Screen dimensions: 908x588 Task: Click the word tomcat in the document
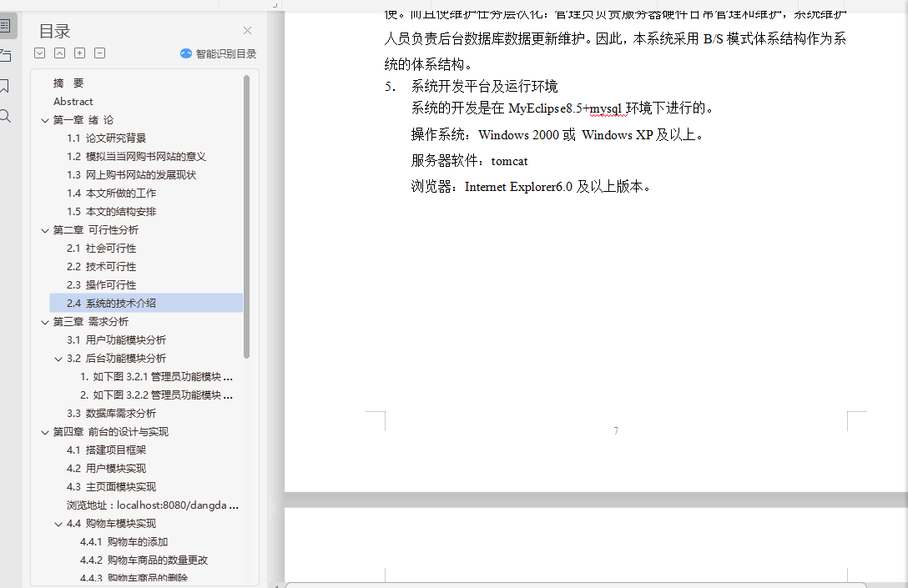tap(510, 161)
